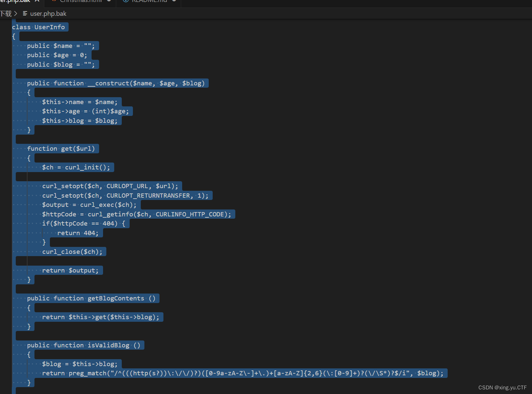Click the file icon in the breadcrumb
Image resolution: width=532 pixels, height=394 pixels.
click(x=25, y=13)
